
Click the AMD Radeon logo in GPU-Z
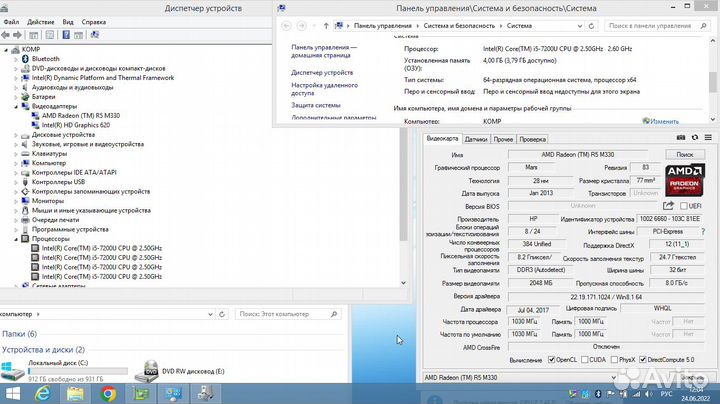point(685,180)
